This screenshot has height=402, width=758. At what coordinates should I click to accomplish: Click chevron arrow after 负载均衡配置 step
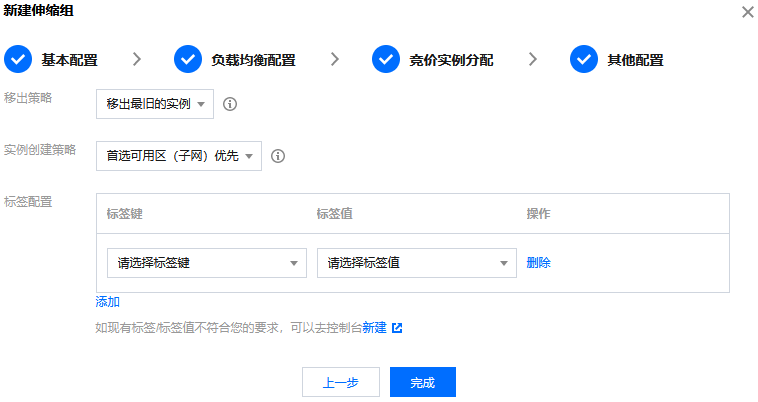(335, 59)
